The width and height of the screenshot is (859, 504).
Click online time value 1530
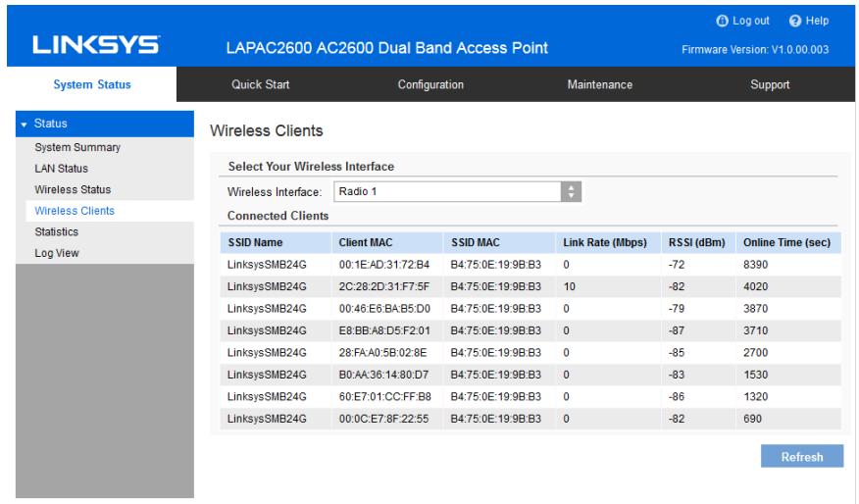pyautogui.click(x=755, y=375)
